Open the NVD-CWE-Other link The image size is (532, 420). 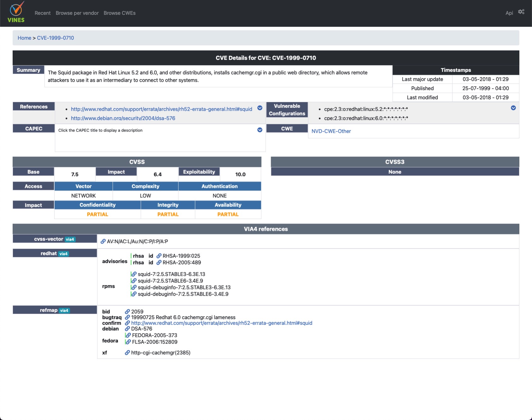(331, 131)
